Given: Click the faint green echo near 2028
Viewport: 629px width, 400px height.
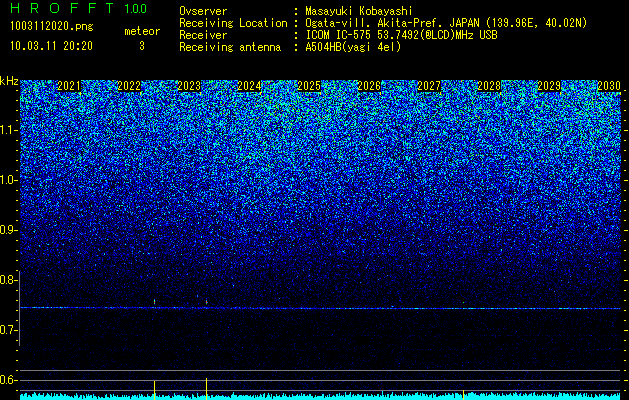Looking at the screenshot, I should pos(463,303).
